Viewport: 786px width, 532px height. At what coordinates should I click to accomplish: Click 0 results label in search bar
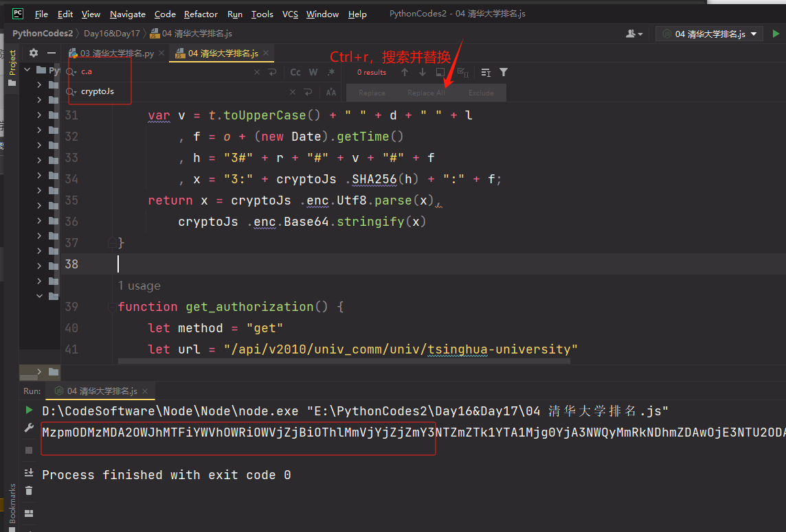(372, 72)
